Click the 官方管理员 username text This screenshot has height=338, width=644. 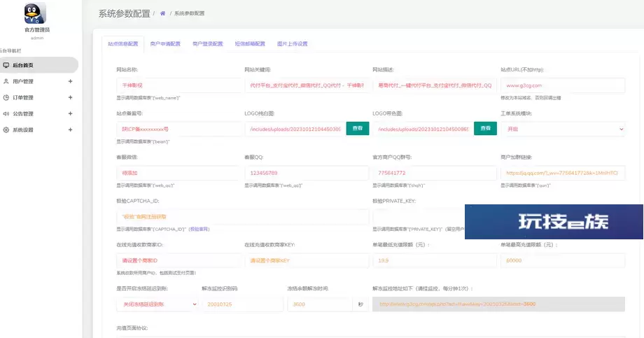(37, 30)
